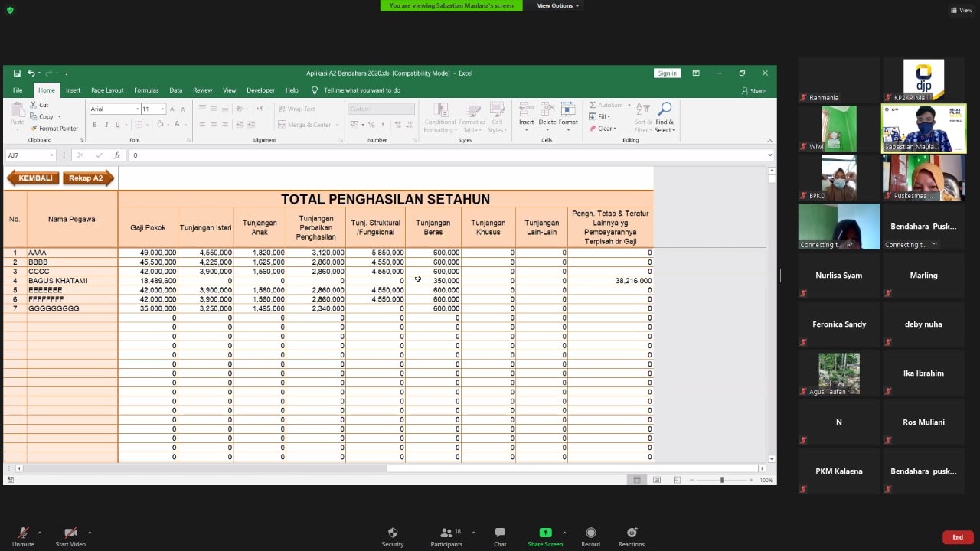
Task: Switch to the Formulas ribbon tab
Action: click(146, 90)
